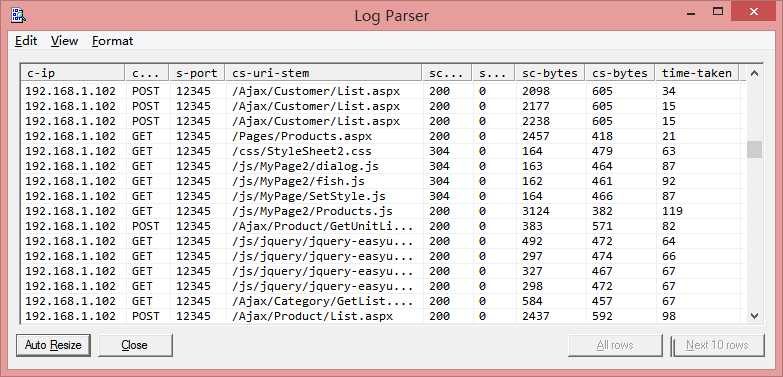Image resolution: width=783 pixels, height=377 pixels.
Task: Click the sc-bytes value 2238
Action: pos(536,121)
